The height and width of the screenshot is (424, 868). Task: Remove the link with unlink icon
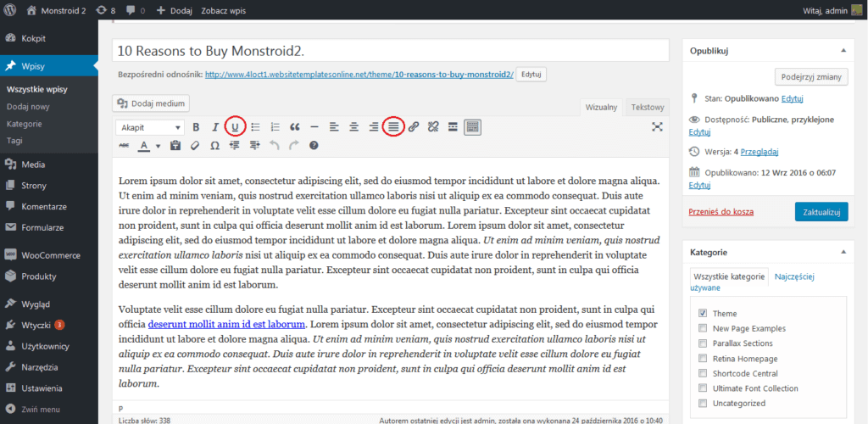433,127
